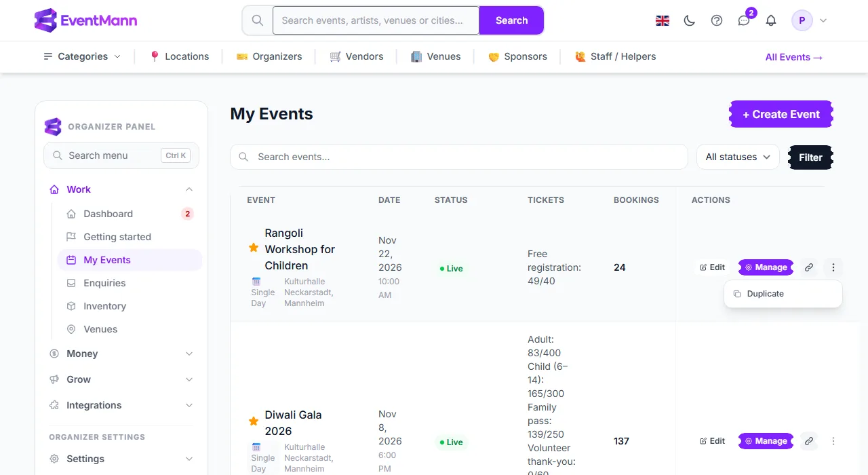The width and height of the screenshot is (868, 475).
Task: Expand the Grow section
Action: coord(121,379)
